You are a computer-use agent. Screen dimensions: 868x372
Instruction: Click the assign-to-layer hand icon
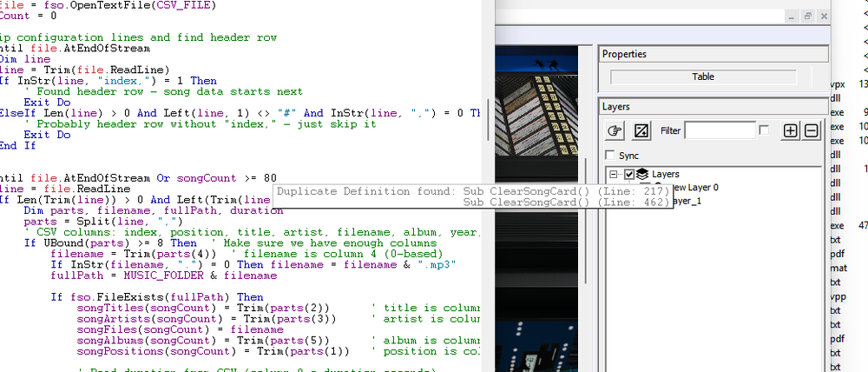[616, 131]
